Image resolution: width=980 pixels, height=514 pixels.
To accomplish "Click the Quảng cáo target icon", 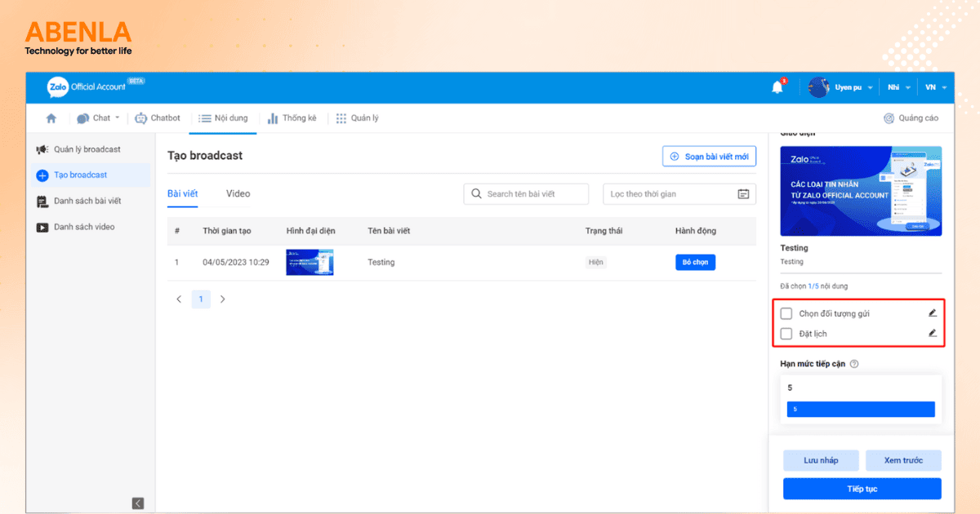I will [889, 118].
